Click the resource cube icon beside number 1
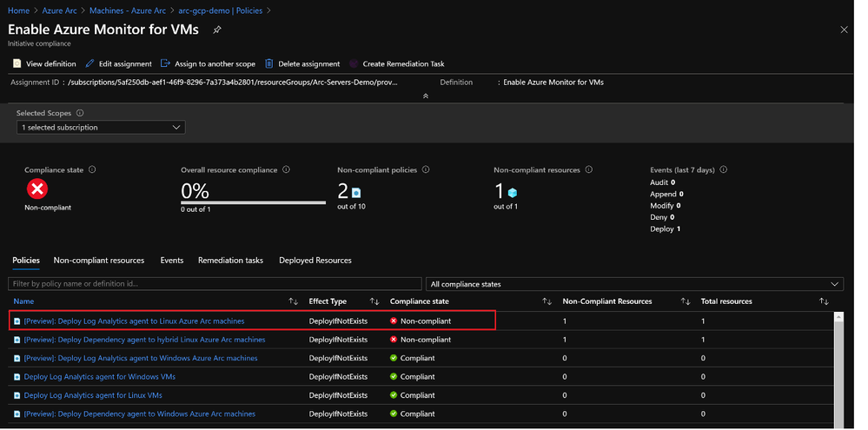Screen dimensions: 868x430 pyautogui.click(x=513, y=193)
